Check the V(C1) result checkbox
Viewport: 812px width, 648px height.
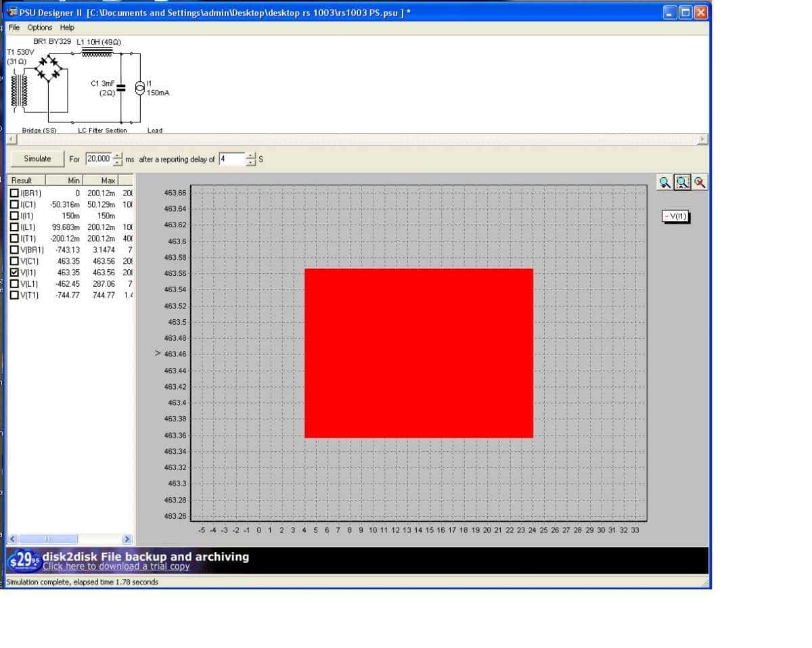pyautogui.click(x=15, y=261)
